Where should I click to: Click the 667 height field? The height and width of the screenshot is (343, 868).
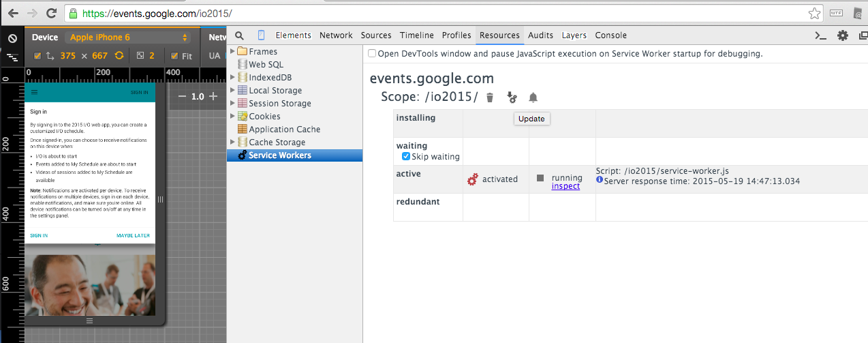point(99,56)
